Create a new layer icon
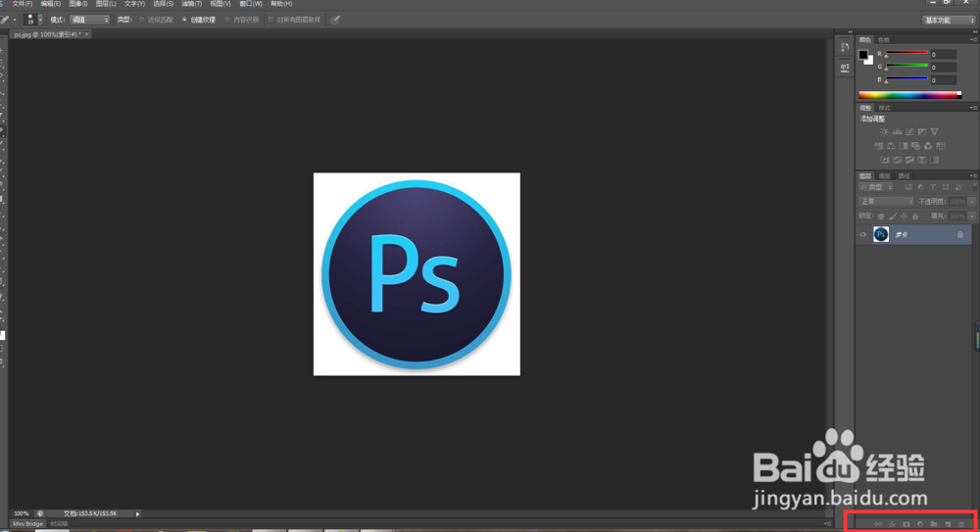Screen dimensions: 980x532 coord(948,524)
